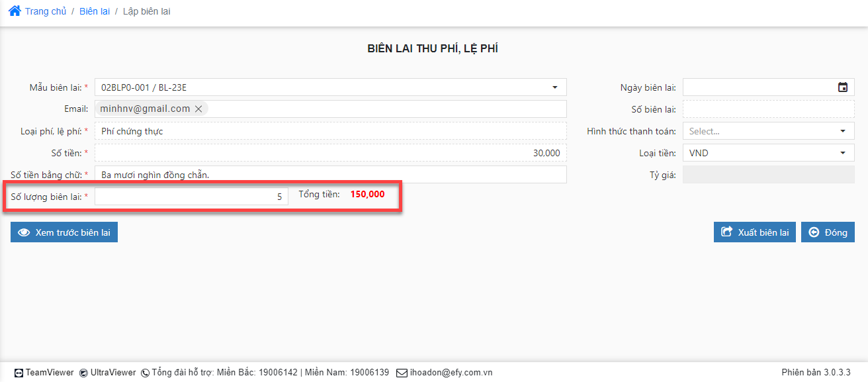868x382 pixels.
Task: Click the Đóng button
Action: pos(828,232)
